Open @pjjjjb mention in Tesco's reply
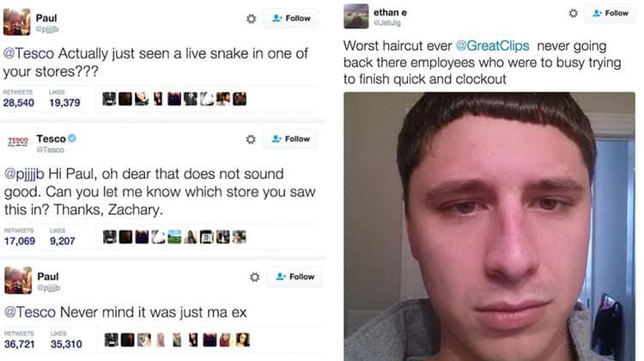Image resolution: width=644 pixels, height=361 pixels. (24, 174)
